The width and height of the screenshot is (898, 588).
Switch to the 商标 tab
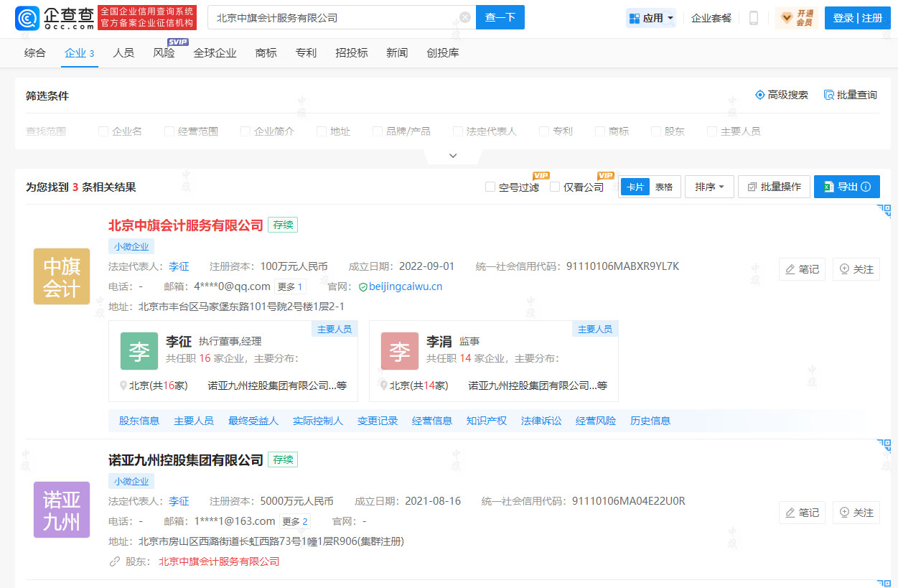(266, 52)
